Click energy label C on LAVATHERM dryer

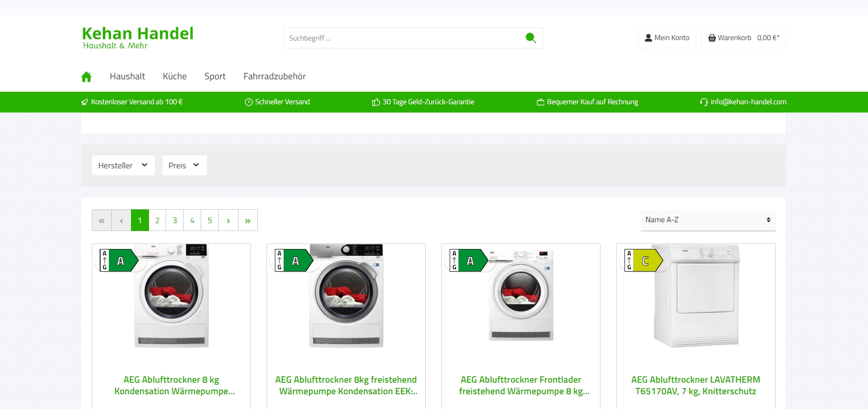[x=643, y=261]
